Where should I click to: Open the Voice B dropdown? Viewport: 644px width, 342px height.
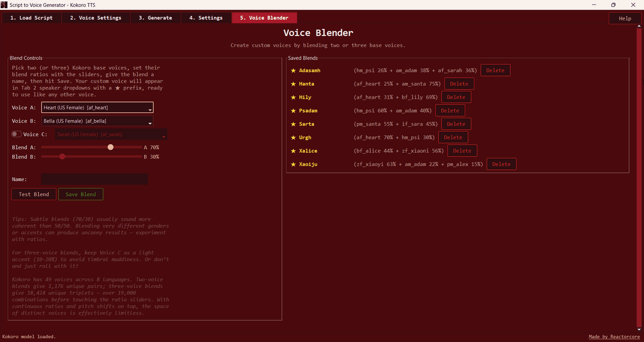click(97, 121)
